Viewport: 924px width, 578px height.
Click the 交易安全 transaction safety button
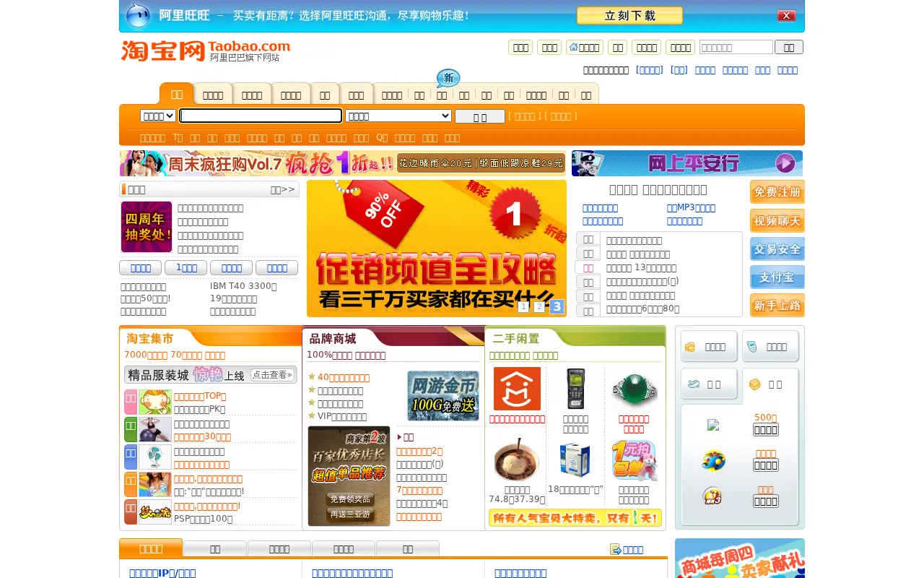point(777,249)
